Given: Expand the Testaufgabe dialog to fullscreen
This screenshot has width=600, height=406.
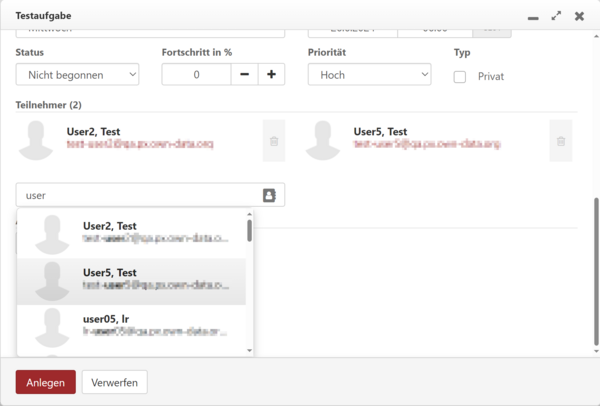Looking at the screenshot, I should (556, 16).
